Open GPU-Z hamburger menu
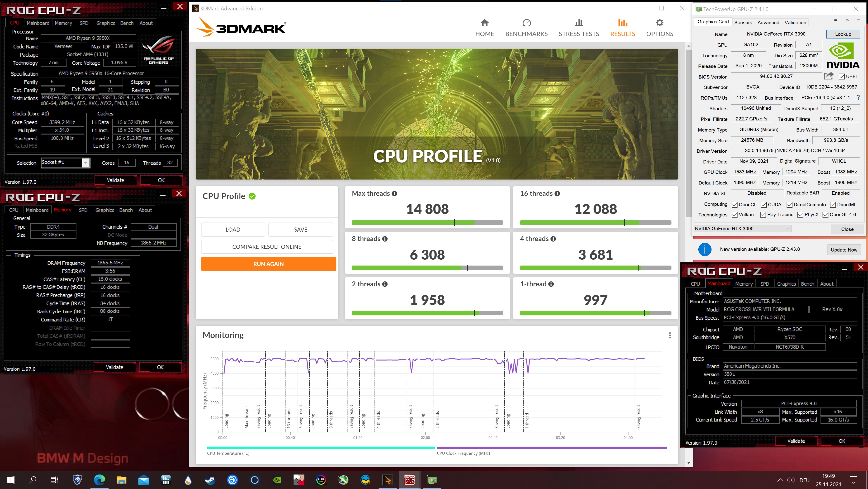868x489 pixels. click(858, 20)
